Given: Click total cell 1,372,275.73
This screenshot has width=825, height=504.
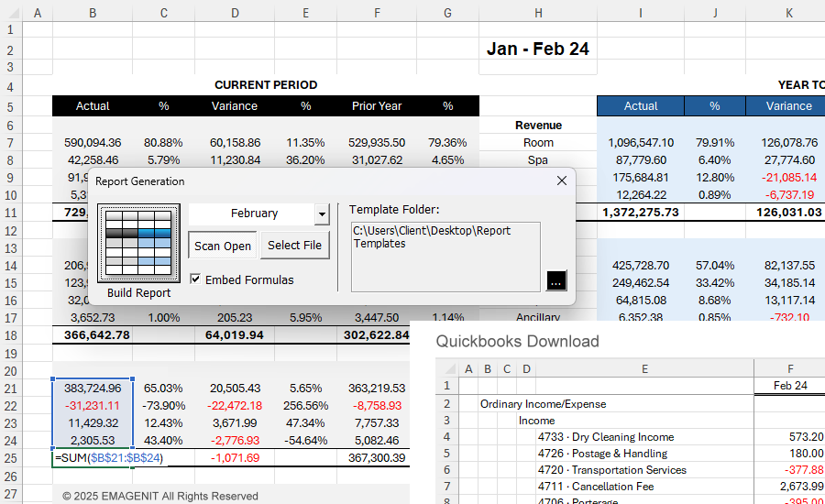Looking at the screenshot, I should [x=641, y=213].
